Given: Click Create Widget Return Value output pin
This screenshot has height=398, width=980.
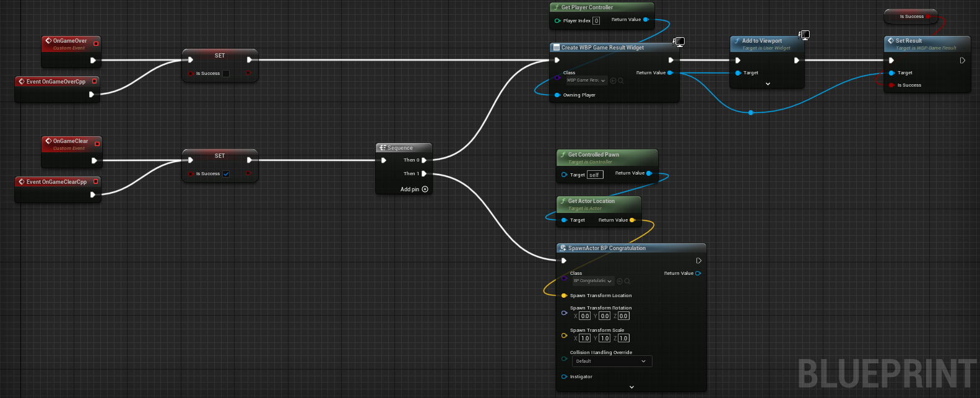Looking at the screenshot, I should coord(670,72).
